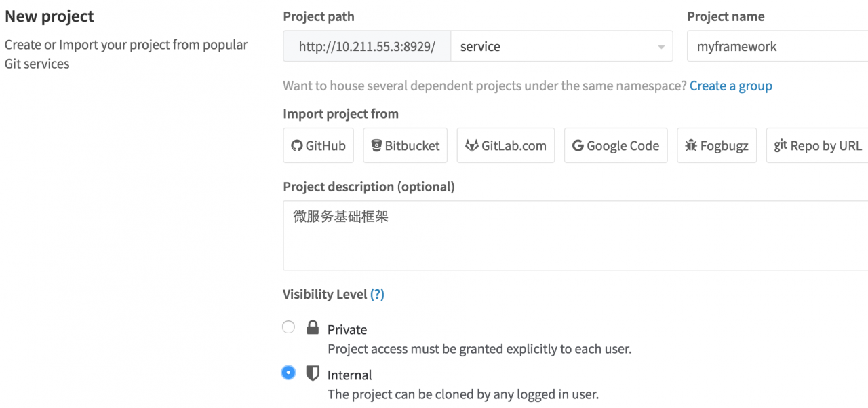Image resolution: width=868 pixels, height=408 pixels.
Task: Click the shield icon beside Internal
Action: coord(313,373)
